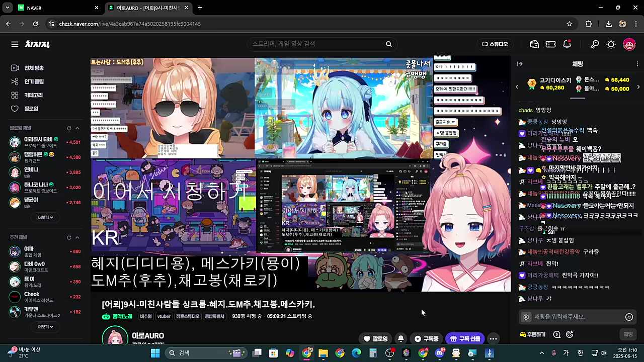Show hidden system tray icons
Image resolution: width=644 pixels, height=362 pixels.
[541, 353]
